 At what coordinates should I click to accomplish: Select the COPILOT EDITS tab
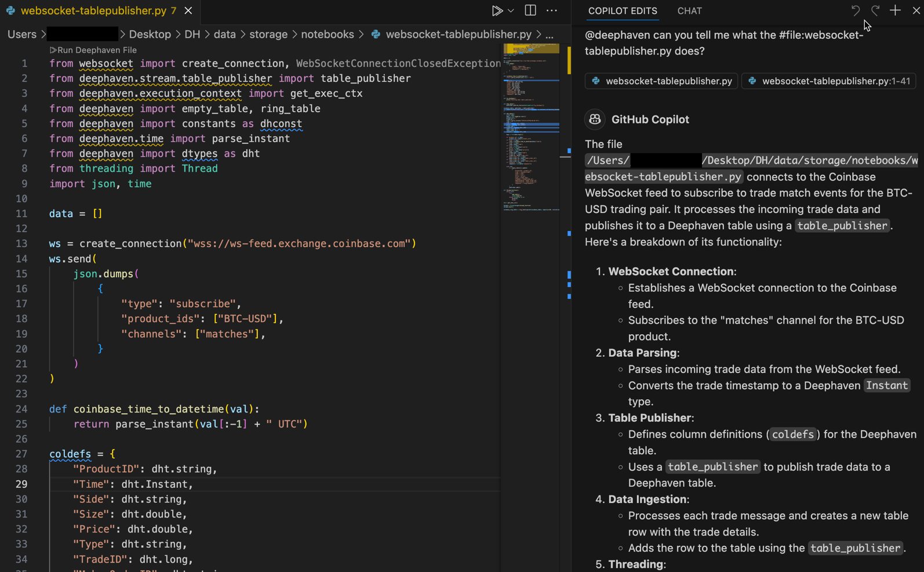pos(623,11)
